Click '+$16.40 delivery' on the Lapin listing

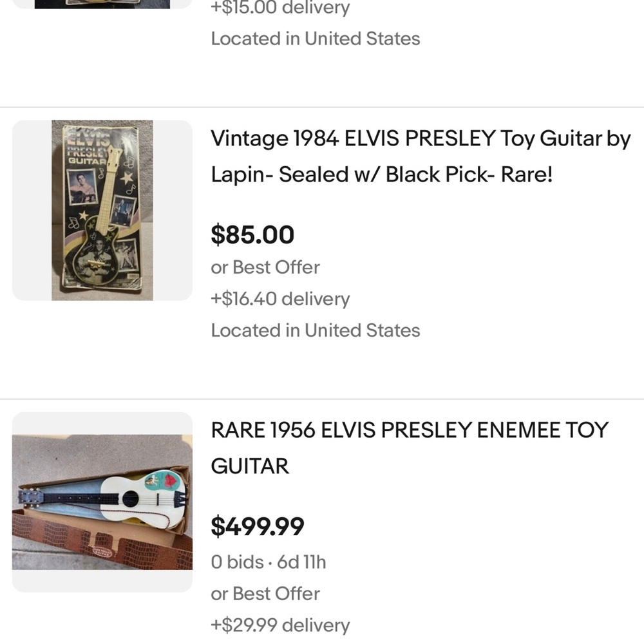coord(279,299)
